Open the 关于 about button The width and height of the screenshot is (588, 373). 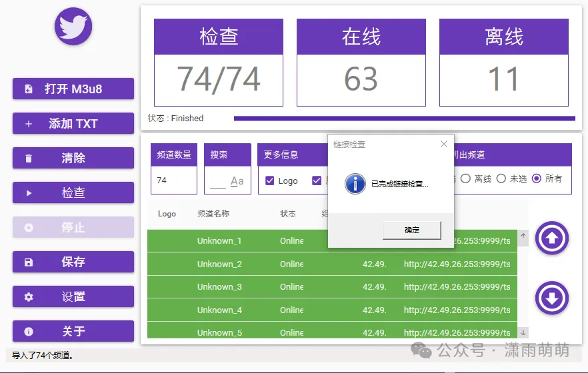[x=73, y=331]
